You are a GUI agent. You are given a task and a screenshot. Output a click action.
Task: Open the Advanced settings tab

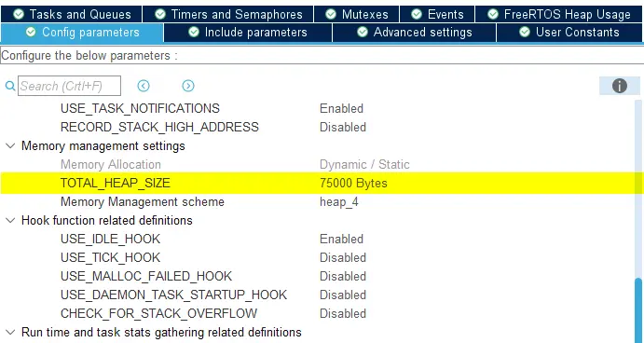pyautogui.click(x=415, y=33)
